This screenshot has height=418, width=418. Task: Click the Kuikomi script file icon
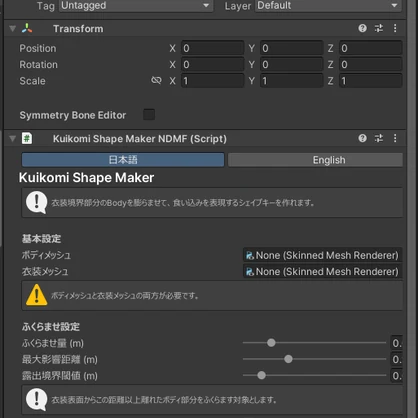[x=27, y=138]
